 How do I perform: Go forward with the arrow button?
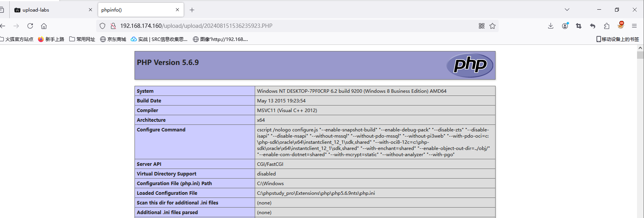click(x=16, y=26)
